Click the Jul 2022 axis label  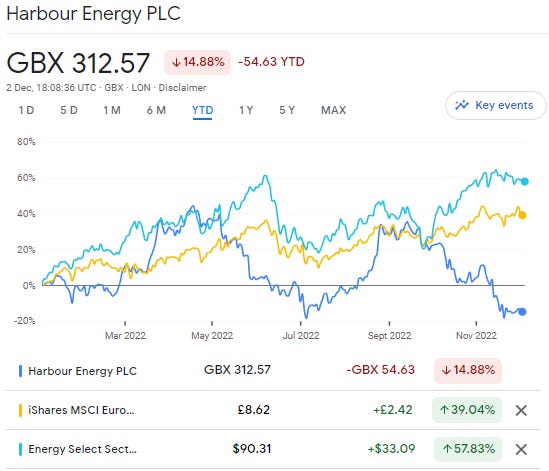(301, 335)
